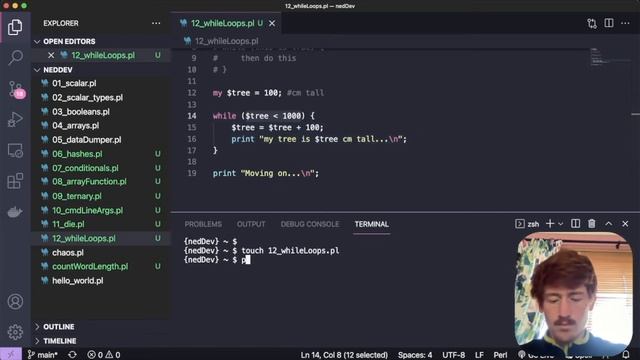Open Explorer more actions ellipsis
640x360 pixels.
point(156,23)
